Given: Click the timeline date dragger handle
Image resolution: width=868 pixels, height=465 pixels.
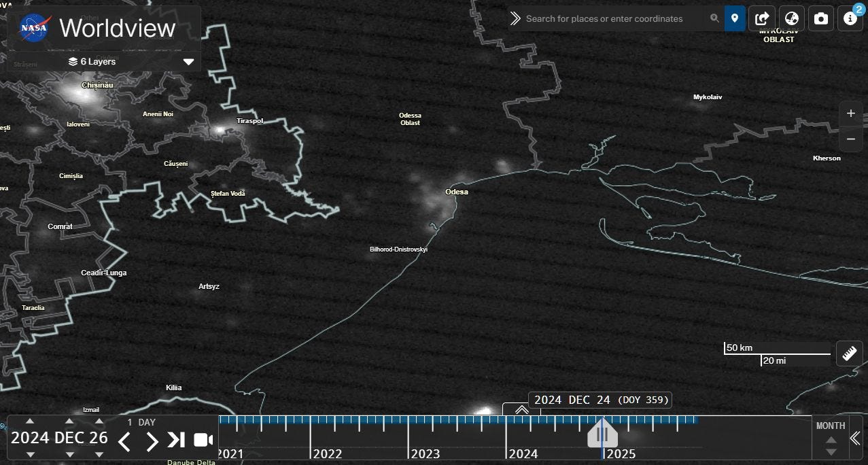Looking at the screenshot, I should 602,434.
